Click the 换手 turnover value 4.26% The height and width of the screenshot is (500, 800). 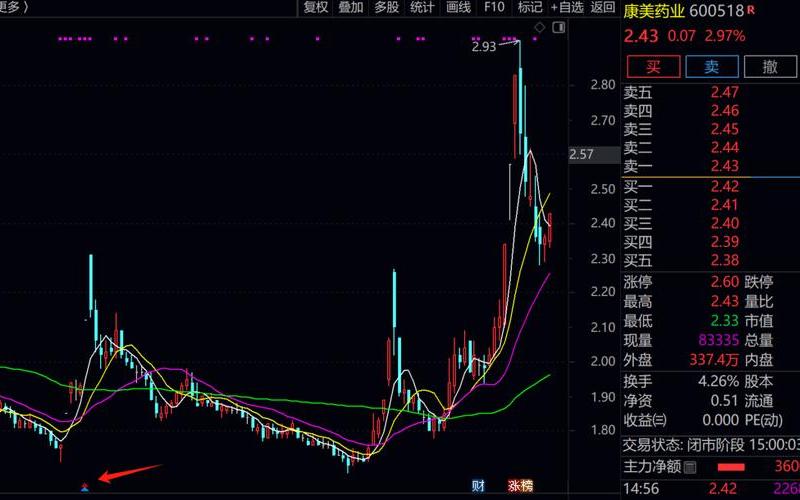(718, 381)
